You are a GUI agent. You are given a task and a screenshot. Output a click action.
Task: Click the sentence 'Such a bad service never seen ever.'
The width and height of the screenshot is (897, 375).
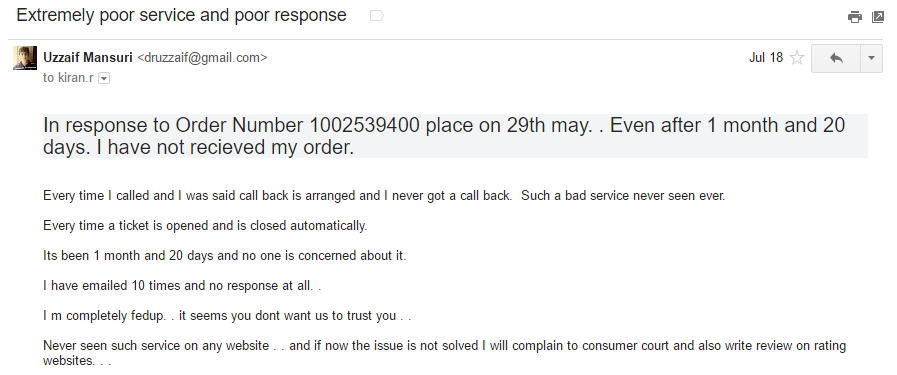click(623, 196)
